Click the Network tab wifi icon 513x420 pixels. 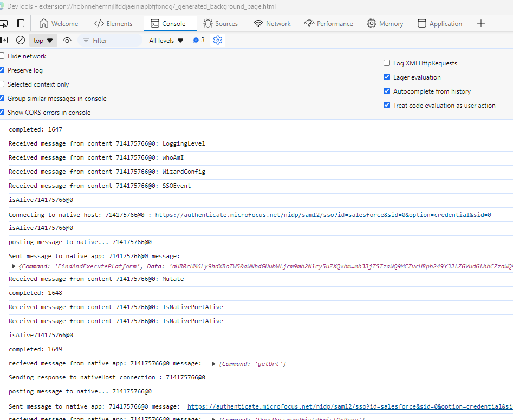[258, 23]
